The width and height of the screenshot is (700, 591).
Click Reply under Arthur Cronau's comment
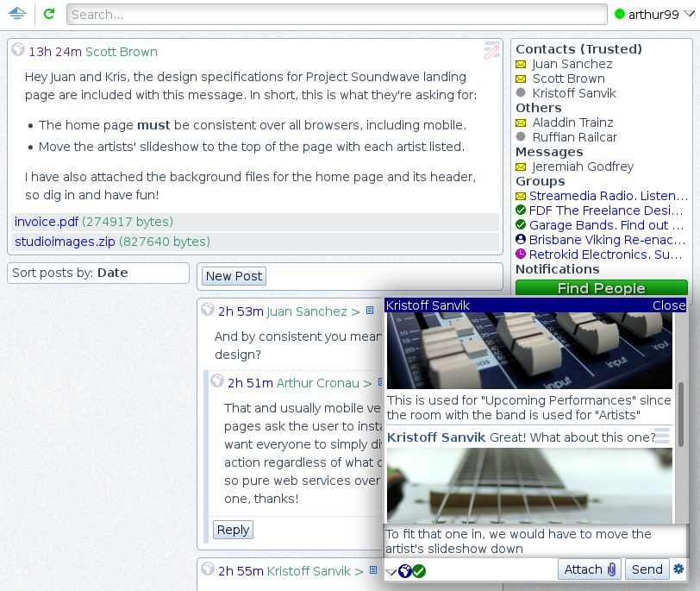pyautogui.click(x=233, y=530)
